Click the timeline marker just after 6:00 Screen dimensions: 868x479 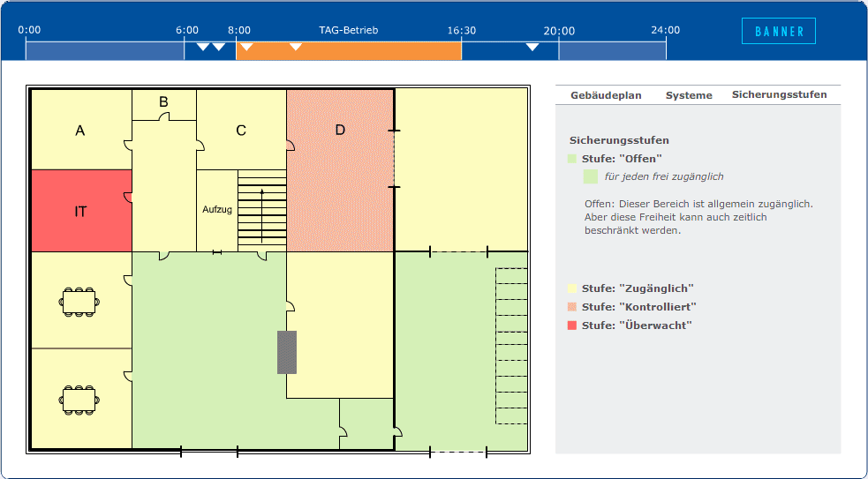(203, 47)
